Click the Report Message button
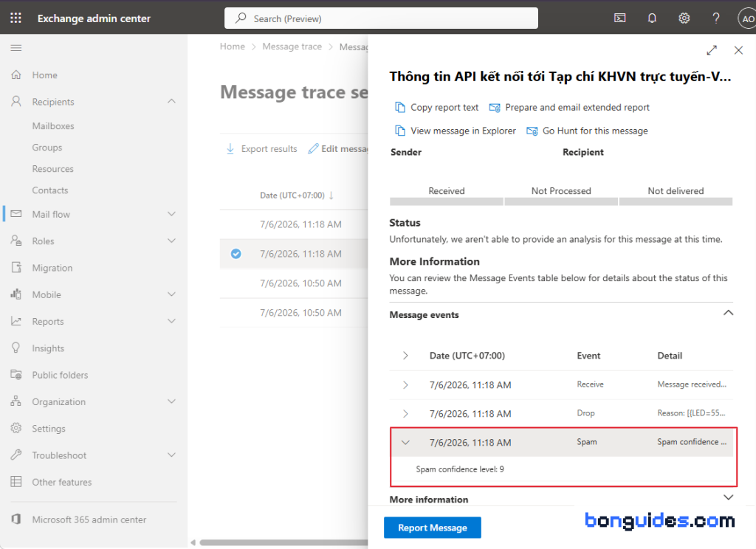 [433, 528]
